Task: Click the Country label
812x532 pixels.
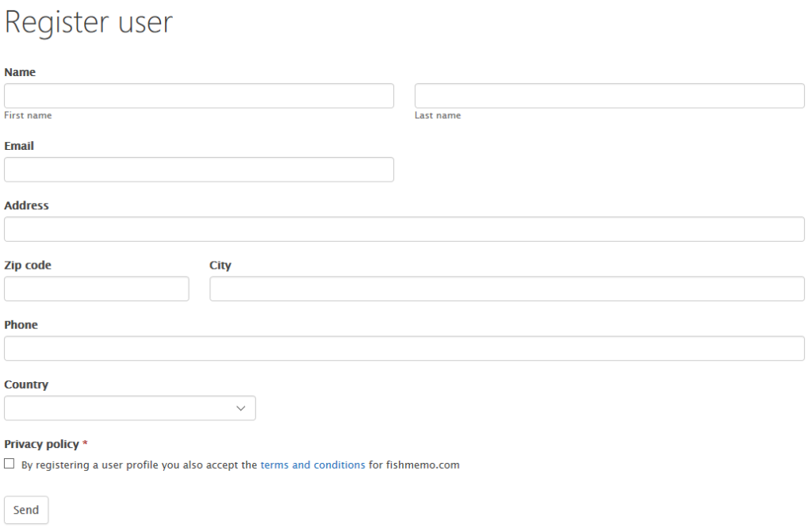Action: pos(26,385)
